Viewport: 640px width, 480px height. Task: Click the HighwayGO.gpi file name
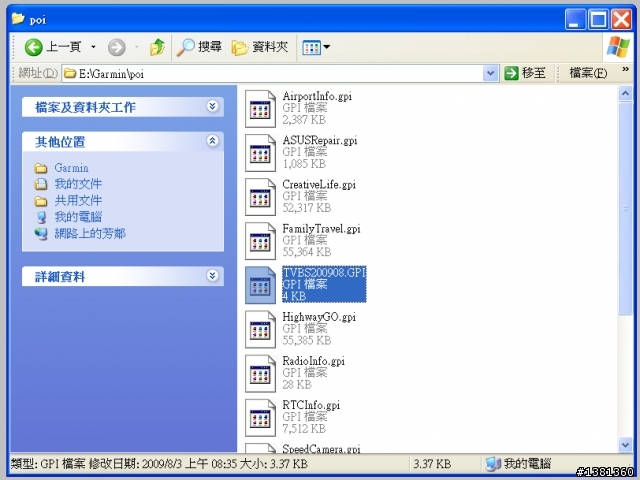point(319,317)
